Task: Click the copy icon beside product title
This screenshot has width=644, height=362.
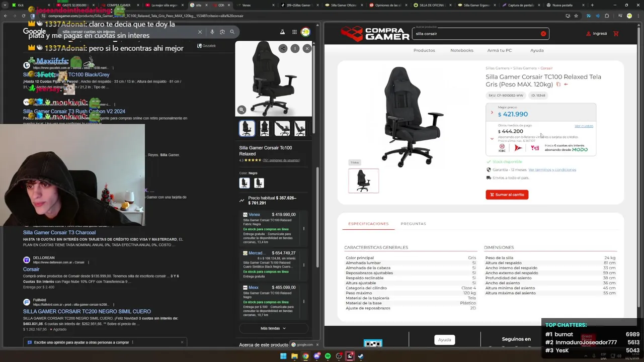Action: 558,84
